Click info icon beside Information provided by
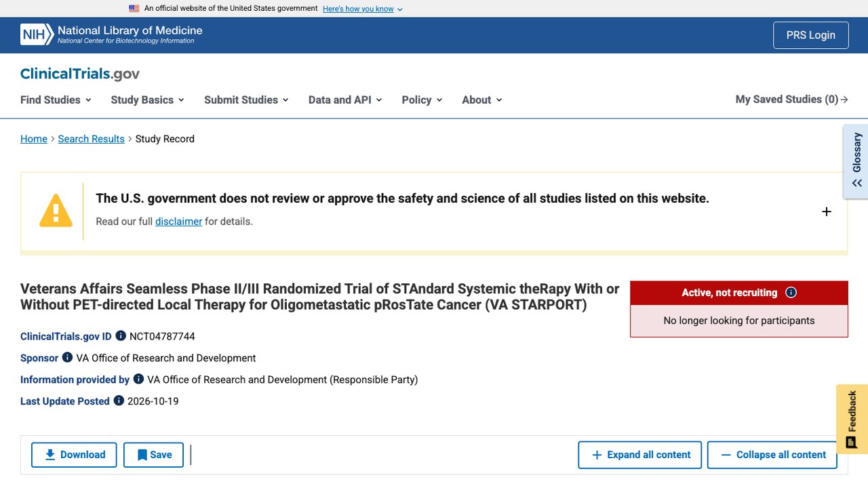This screenshot has height=488, width=868. pos(138,379)
